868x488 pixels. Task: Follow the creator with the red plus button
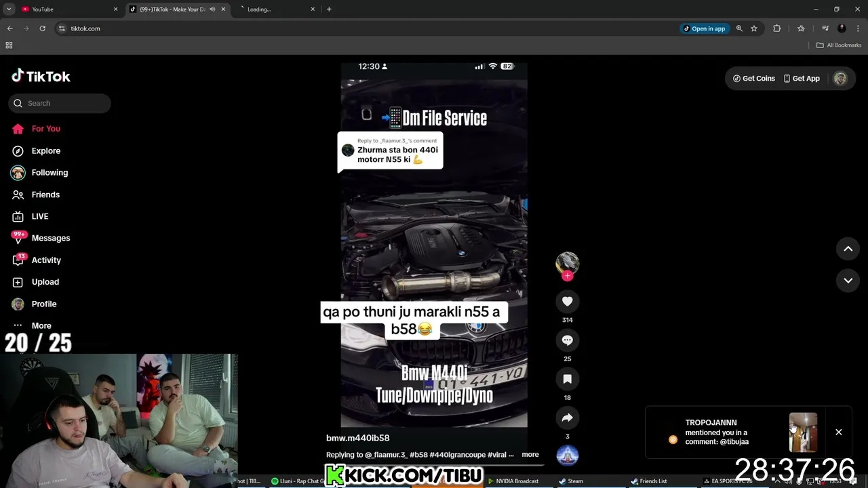(568, 276)
